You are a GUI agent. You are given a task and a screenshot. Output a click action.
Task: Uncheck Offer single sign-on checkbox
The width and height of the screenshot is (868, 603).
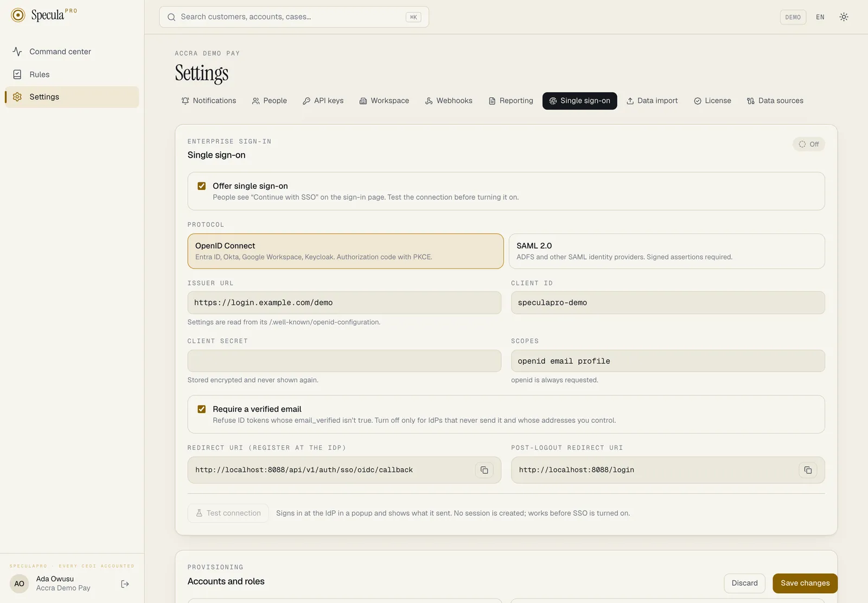[202, 186]
